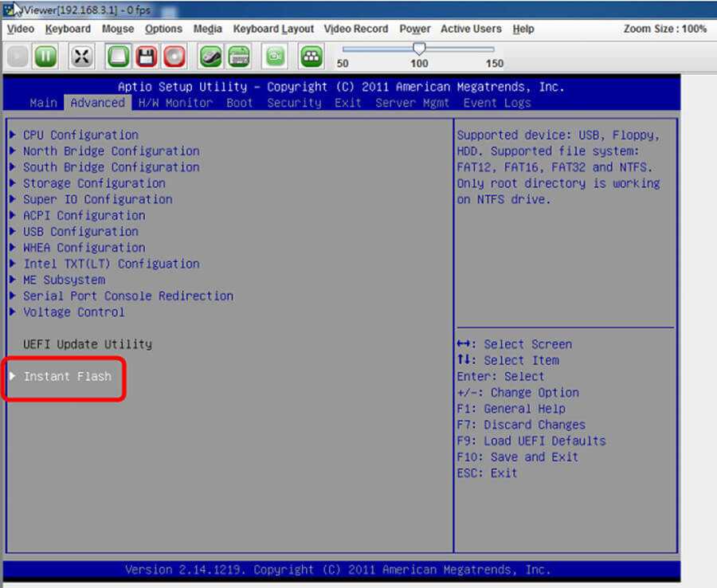717x588 pixels.
Task: Click the active users toolbar icon
Action: [311, 57]
